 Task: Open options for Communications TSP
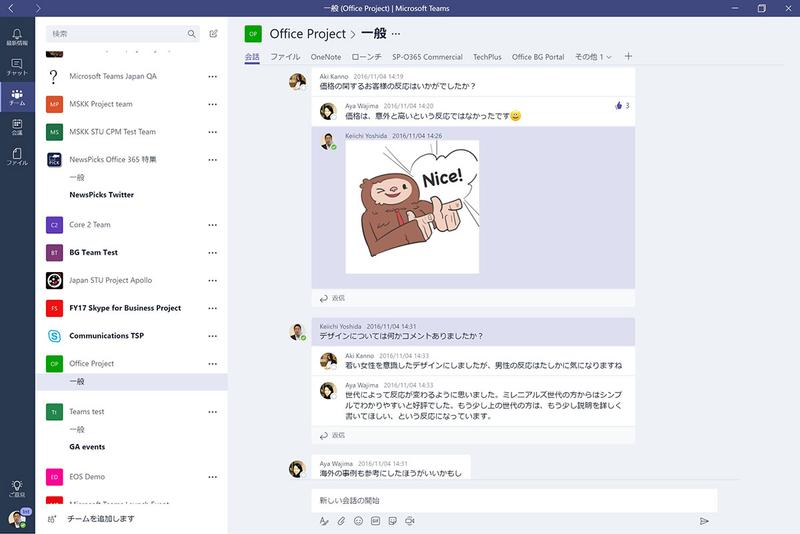click(x=213, y=336)
